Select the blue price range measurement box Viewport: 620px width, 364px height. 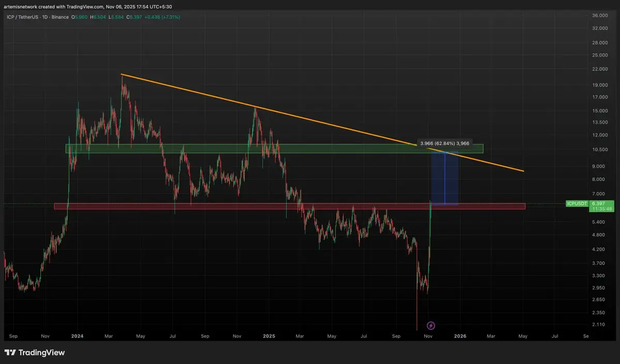tap(445, 178)
